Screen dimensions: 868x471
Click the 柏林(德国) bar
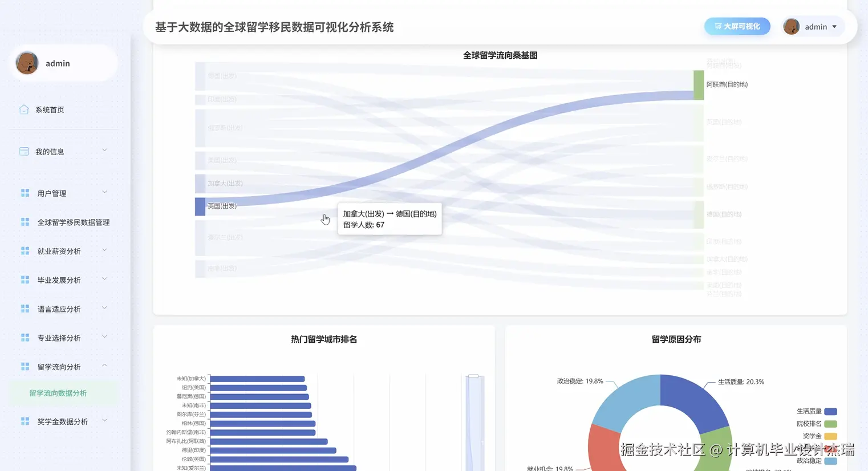pyautogui.click(x=263, y=423)
